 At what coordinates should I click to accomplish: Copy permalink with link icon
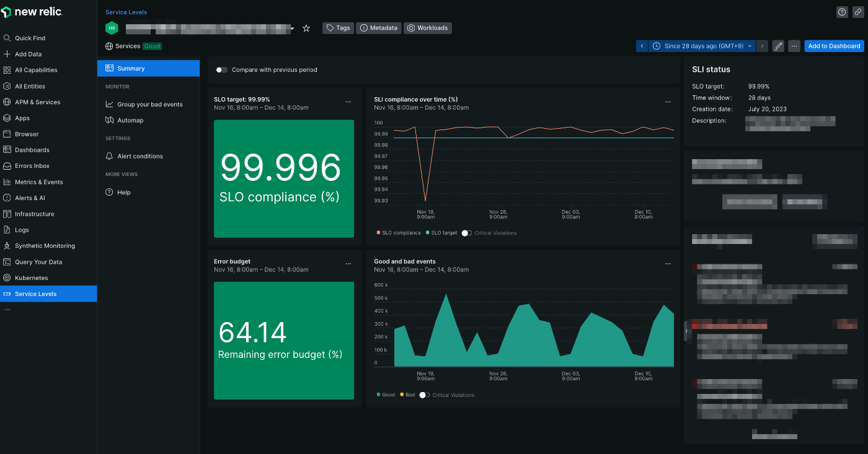tap(858, 12)
